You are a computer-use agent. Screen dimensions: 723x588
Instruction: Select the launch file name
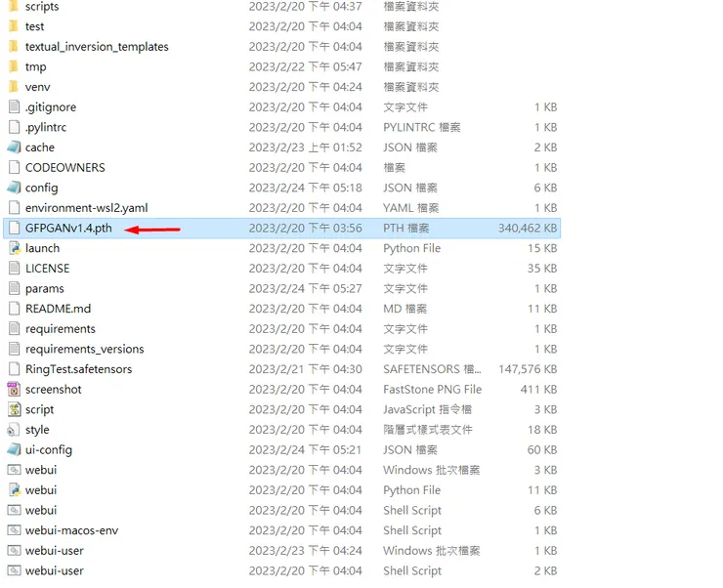pos(42,248)
